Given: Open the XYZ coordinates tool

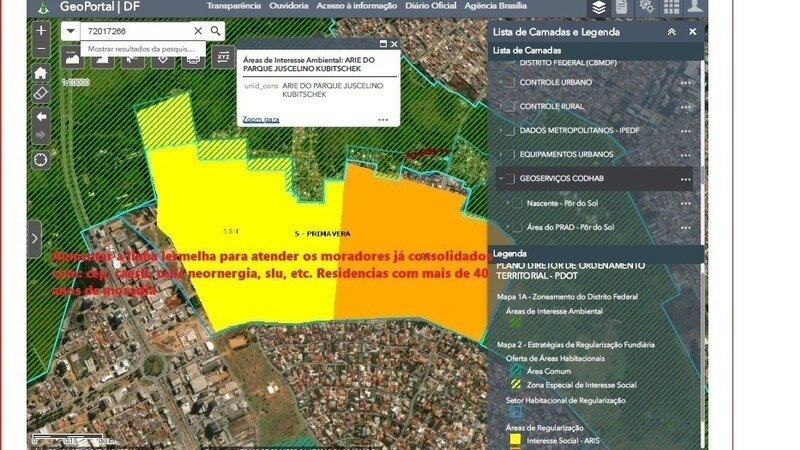Looking at the screenshot, I should pos(223,57).
